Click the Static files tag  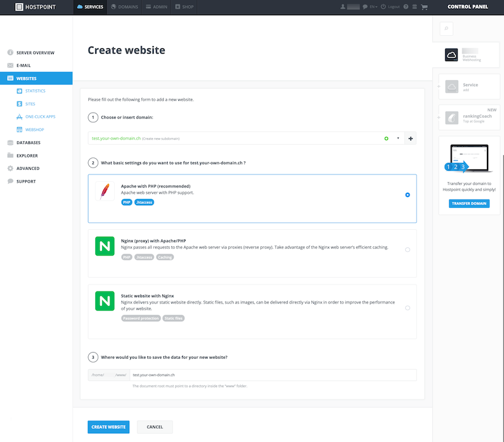tap(174, 319)
